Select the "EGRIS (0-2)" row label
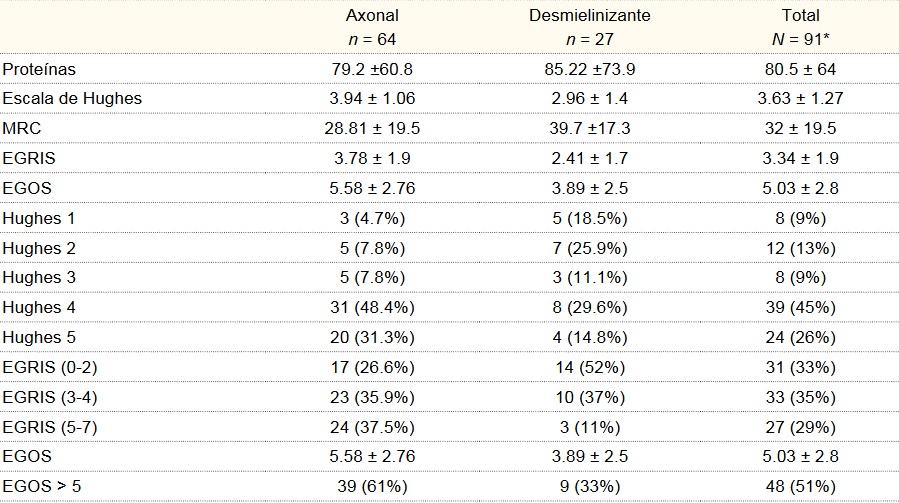Image resolution: width=899 pixels, height=503 pixels. click(x=50, y=367)
